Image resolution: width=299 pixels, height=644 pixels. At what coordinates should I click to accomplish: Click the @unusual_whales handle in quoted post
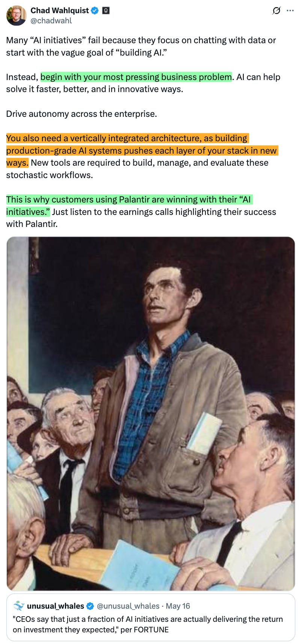pyautogui.click(x=128, y=606)
